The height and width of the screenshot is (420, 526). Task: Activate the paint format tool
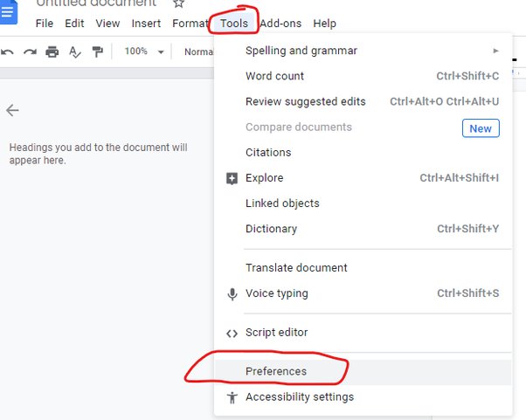(98, 52)
